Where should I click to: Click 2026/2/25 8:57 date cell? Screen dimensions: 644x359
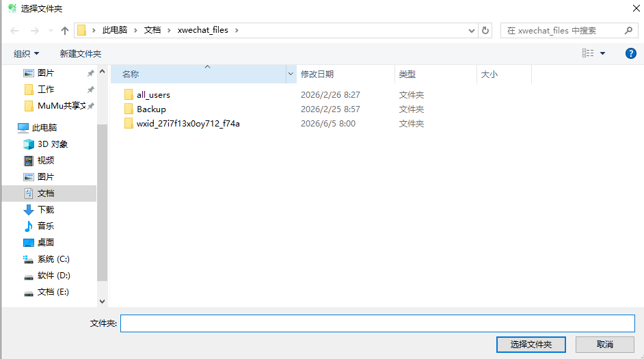click(330, 109)
